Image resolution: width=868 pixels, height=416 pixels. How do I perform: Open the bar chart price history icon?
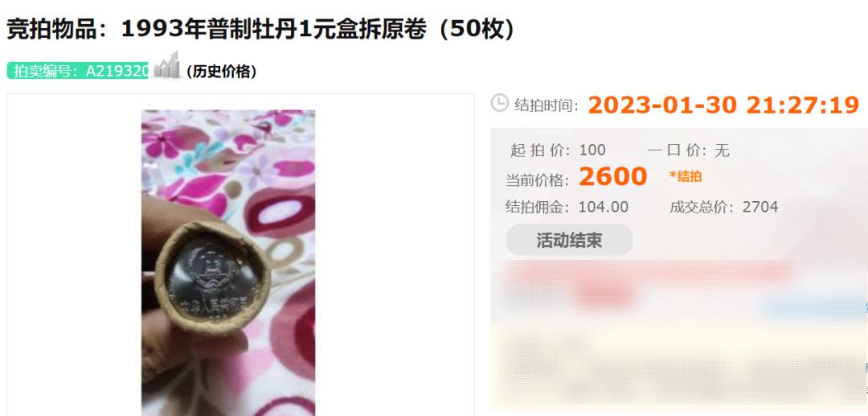166,65
